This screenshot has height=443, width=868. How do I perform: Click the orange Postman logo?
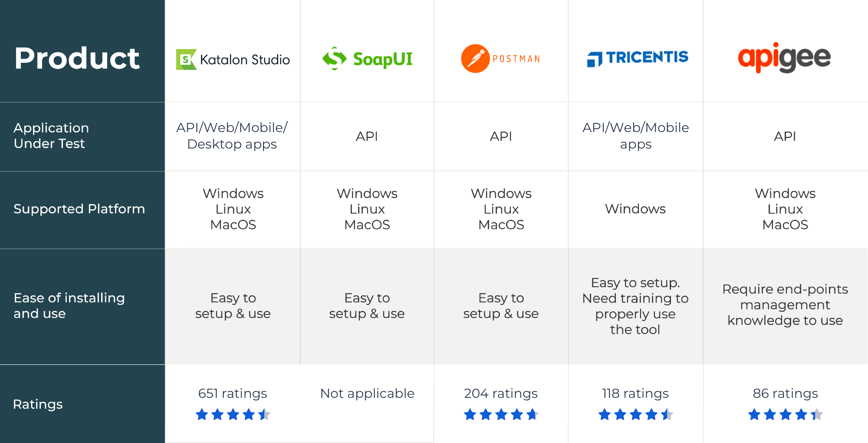pyautogui.click(x=501, y=59)
